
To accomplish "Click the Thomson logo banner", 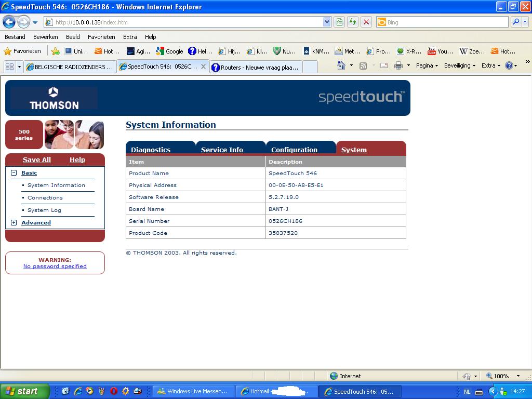I will coord(54,98).
